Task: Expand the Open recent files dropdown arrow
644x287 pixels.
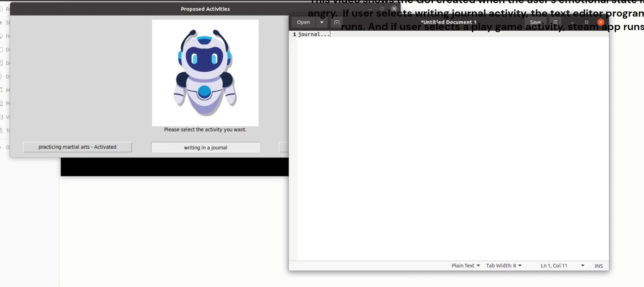Action: point(322,22)
